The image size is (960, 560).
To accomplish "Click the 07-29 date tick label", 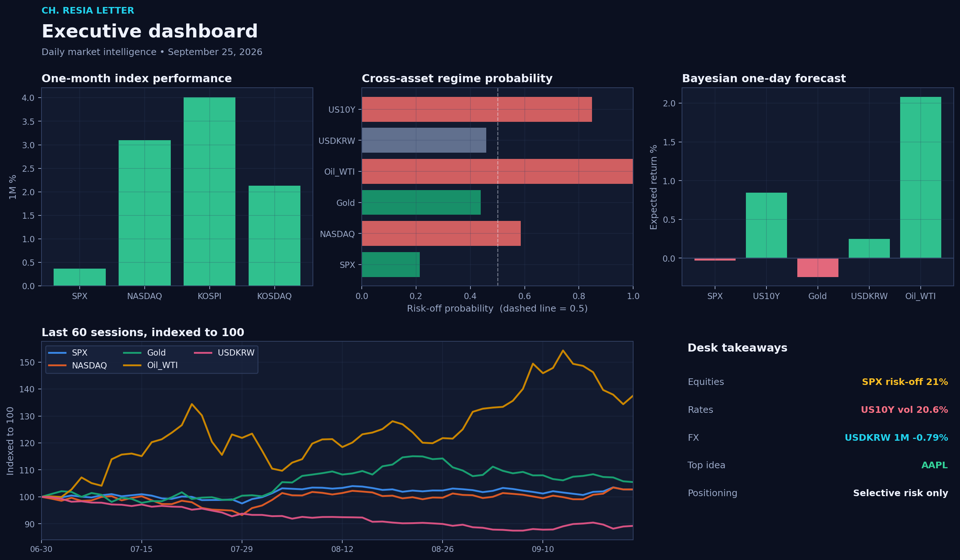I will [242, 549].
